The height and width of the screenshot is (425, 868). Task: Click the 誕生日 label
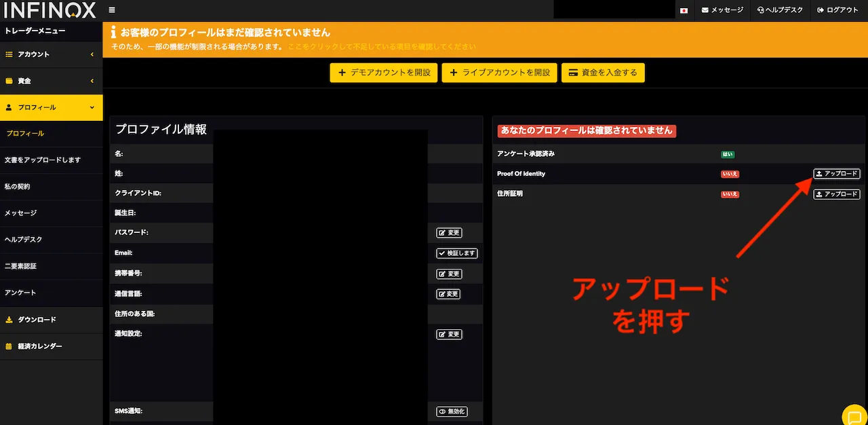click(x=125, y=213)
